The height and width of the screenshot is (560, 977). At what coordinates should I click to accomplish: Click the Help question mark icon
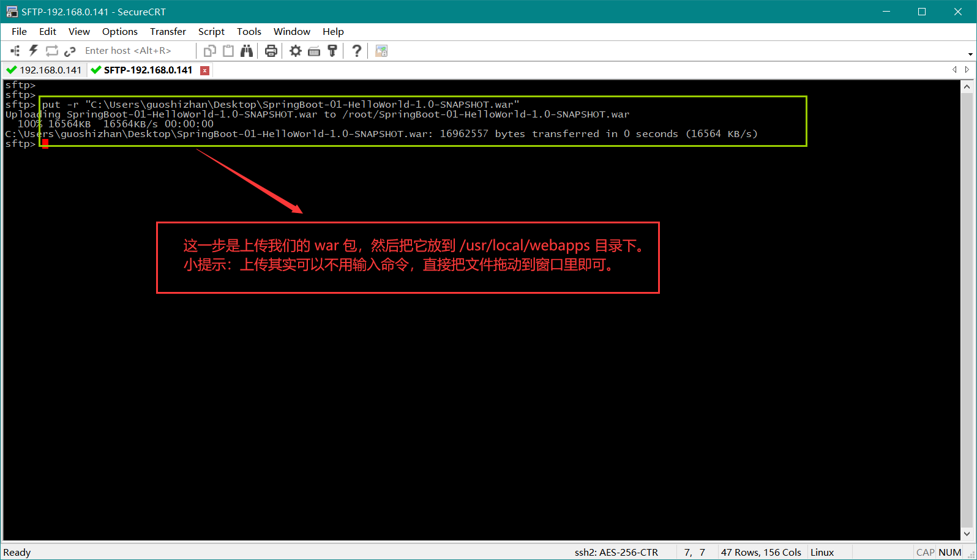coord(356,51)
